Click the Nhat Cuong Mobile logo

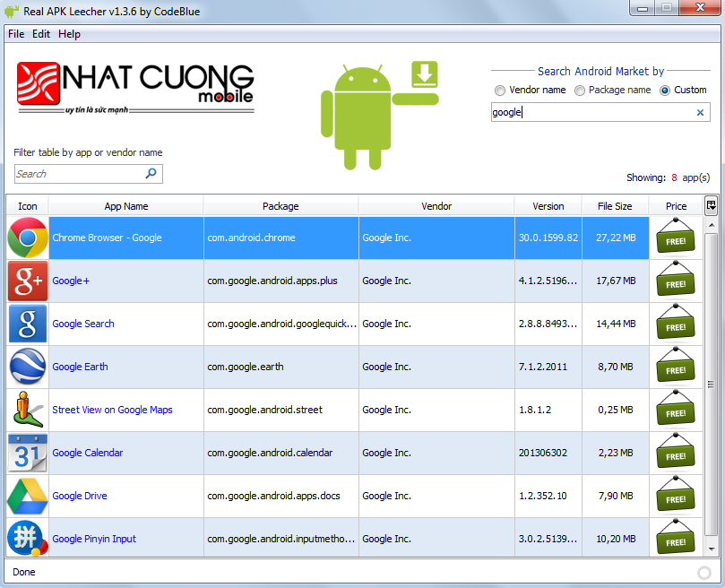click(x=135, y=88)
